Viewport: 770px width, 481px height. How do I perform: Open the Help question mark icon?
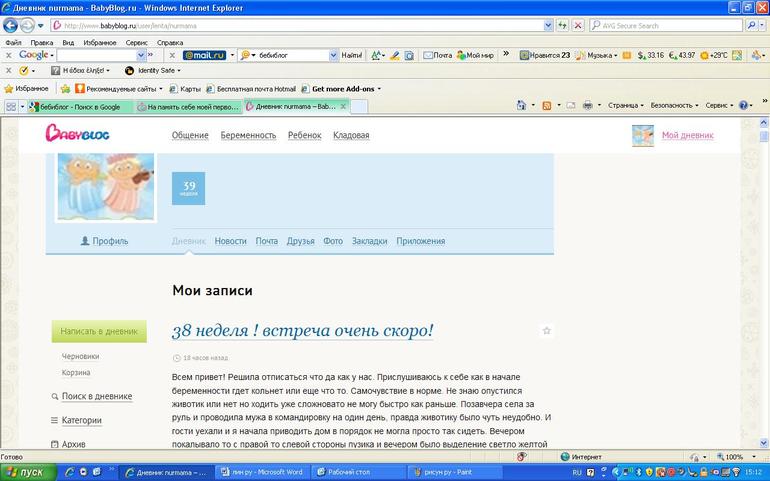pyautogui.click(x=743, y=105)
